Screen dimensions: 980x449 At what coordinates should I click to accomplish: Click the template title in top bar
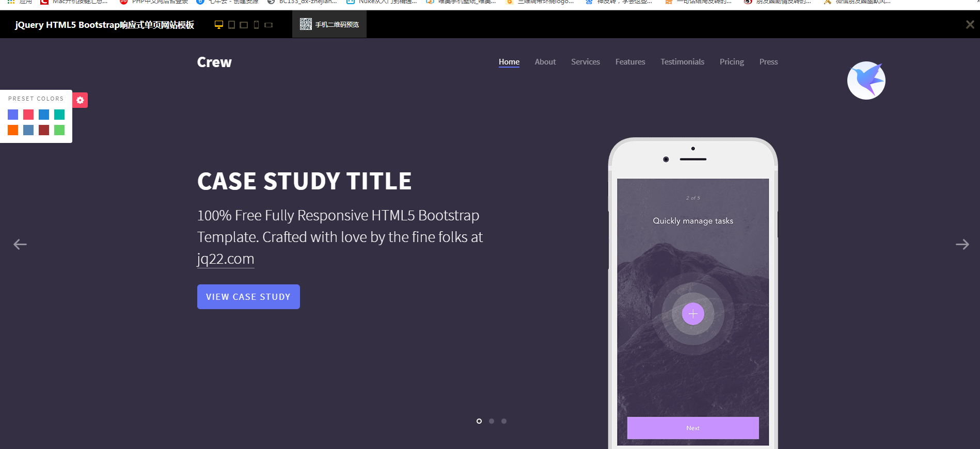(105, 25)
